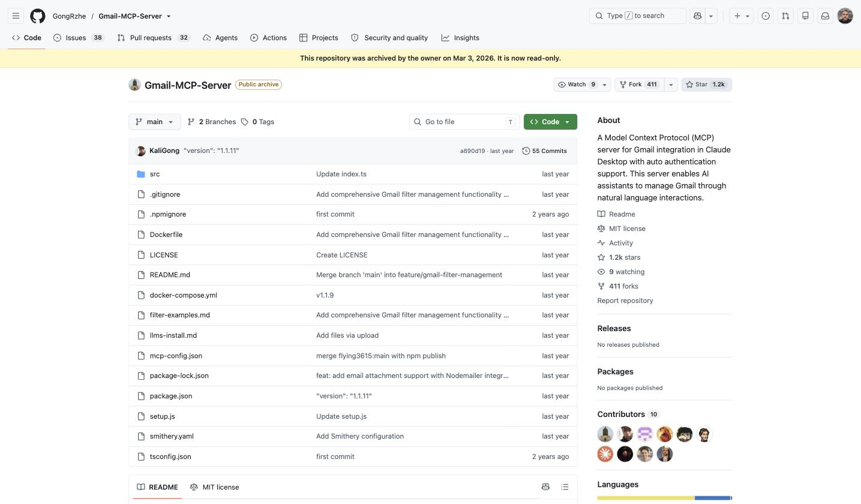
Task: Click the Go to file field
Action: (x=464, y=122)
